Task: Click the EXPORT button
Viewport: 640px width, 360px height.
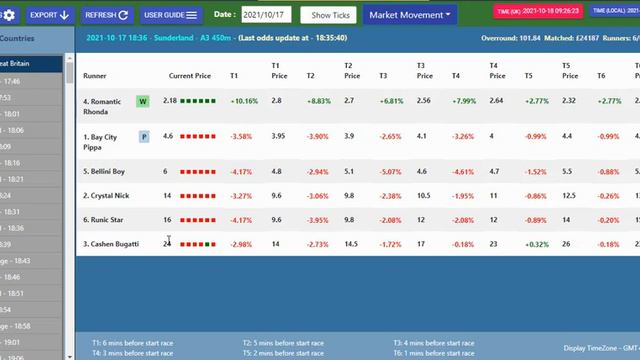Action: point(50,15)
